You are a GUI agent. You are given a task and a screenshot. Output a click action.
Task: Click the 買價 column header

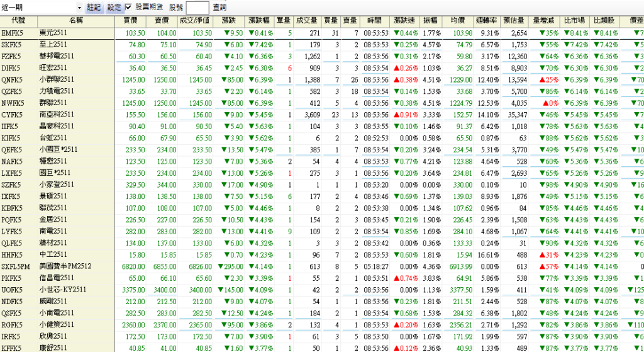(131, 21)
